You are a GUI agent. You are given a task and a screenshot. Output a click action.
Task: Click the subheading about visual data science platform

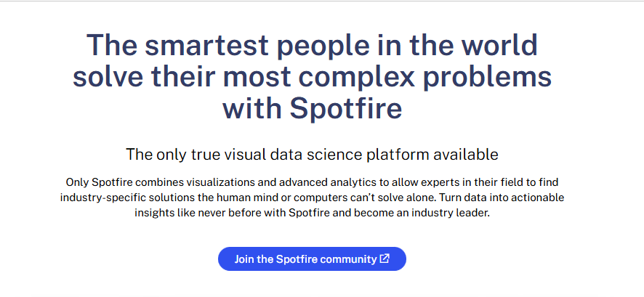(312, 154)
